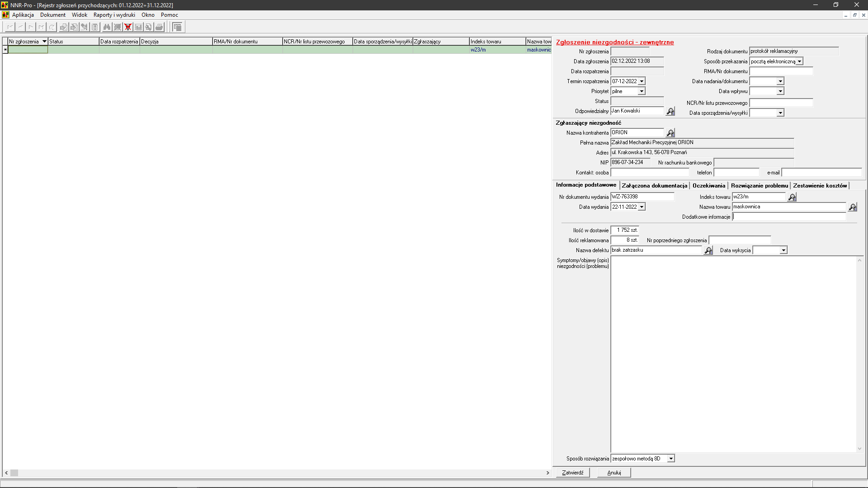868x488 pixels.
Task: Open lookup beside Indeks towaru field
Action: click(x=792, y=197)
